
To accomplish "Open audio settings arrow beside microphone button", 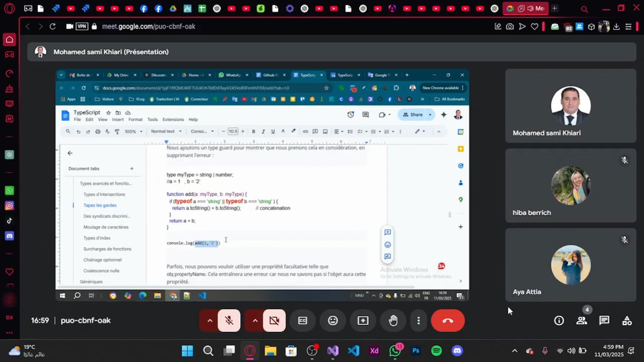I will pos(210,321).
